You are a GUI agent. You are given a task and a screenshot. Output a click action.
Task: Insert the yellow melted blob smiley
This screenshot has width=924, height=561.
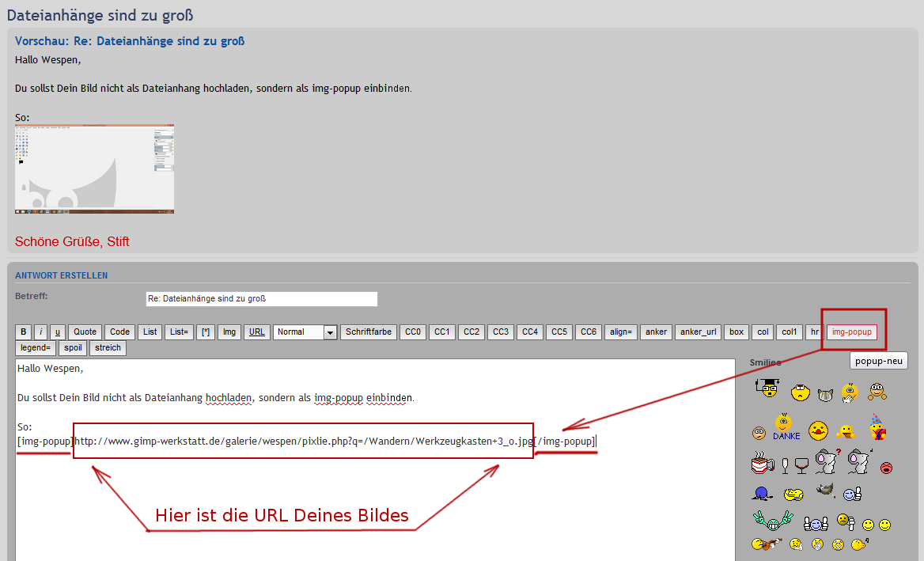coord(793,495)
